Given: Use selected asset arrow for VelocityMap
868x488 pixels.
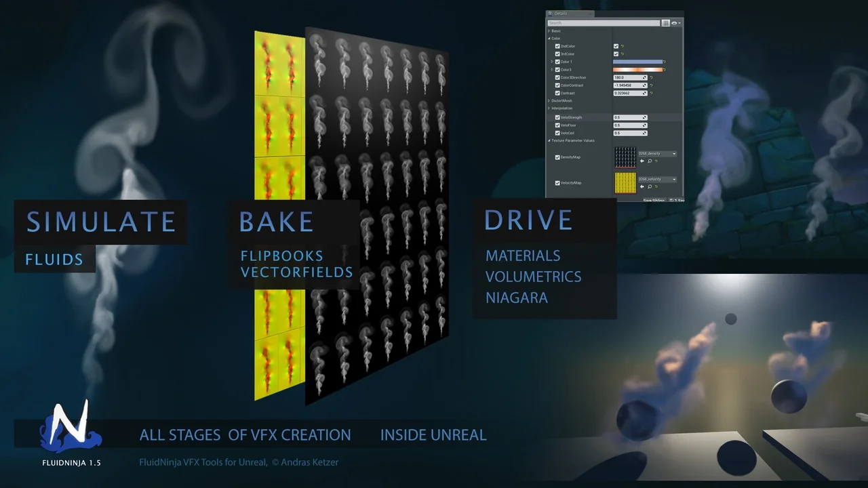Looking at the screenshot, I should pyautogui.click(x=642, y=187).
